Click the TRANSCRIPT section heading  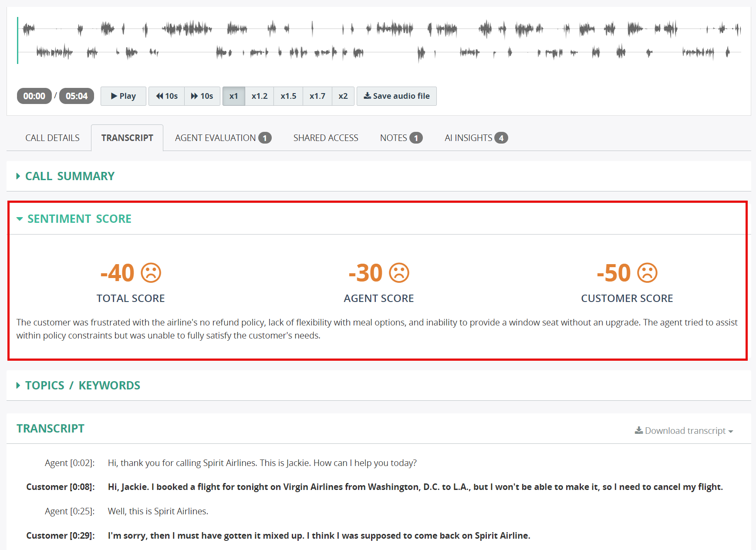pyautogui.click(x=51, y=429)
